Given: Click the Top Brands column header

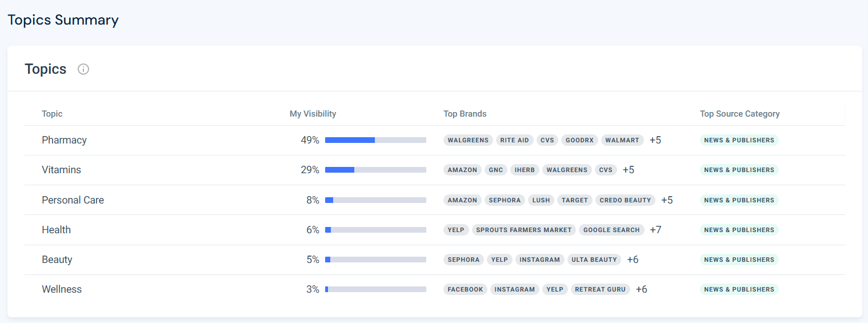Looking at the screenshot, I should 465,114.
